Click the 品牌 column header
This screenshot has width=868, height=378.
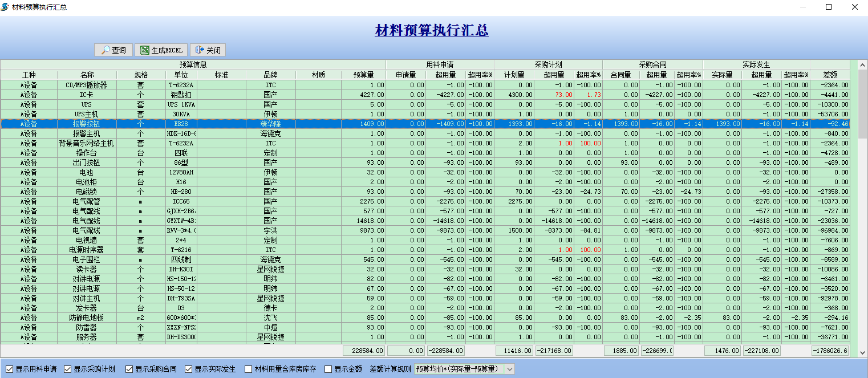[270, 75]
